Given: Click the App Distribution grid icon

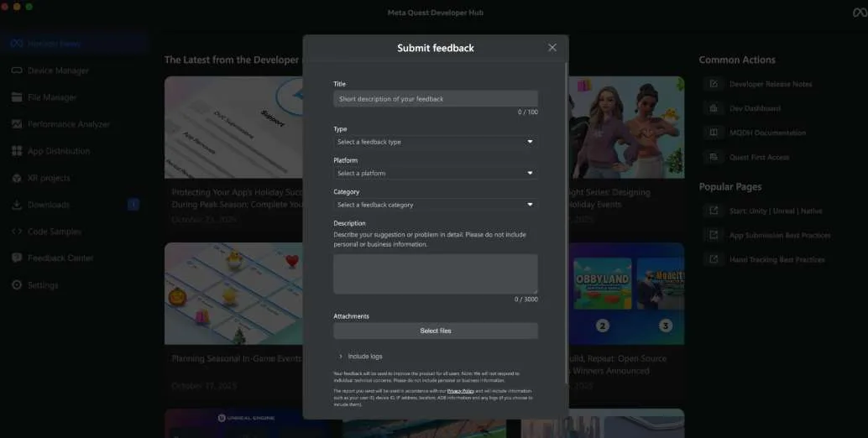Looking at the screenshot, I should point(17,150).
